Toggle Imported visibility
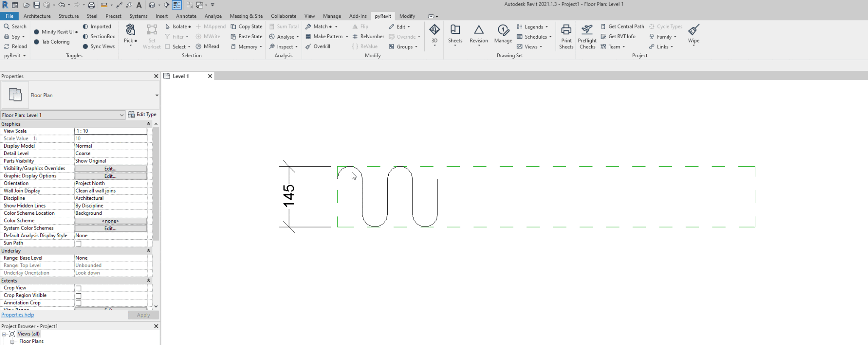Image resolution: width=868 pixels, height=345 pixels. point(97,26)
